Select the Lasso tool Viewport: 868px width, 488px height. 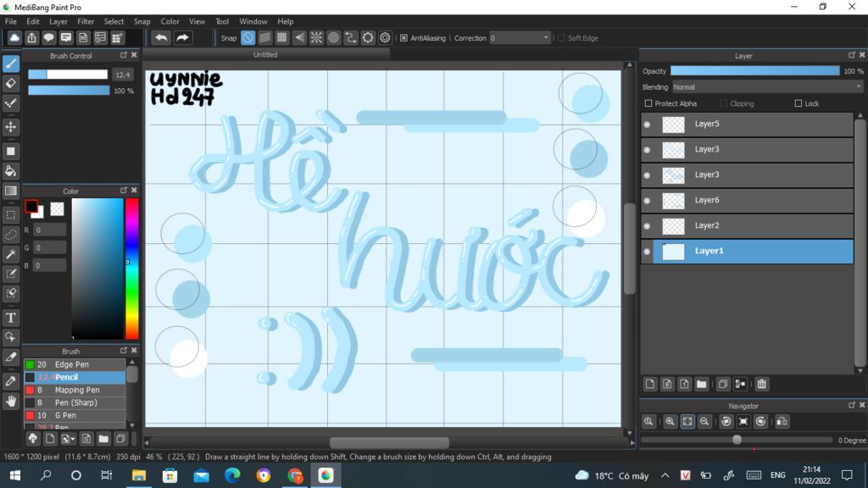(x=10, y=235)
